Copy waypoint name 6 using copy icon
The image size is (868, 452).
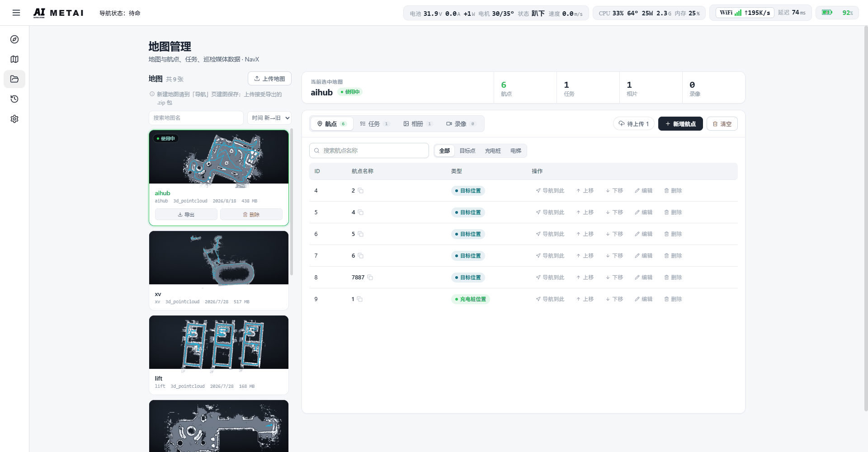tap(361, 256)
